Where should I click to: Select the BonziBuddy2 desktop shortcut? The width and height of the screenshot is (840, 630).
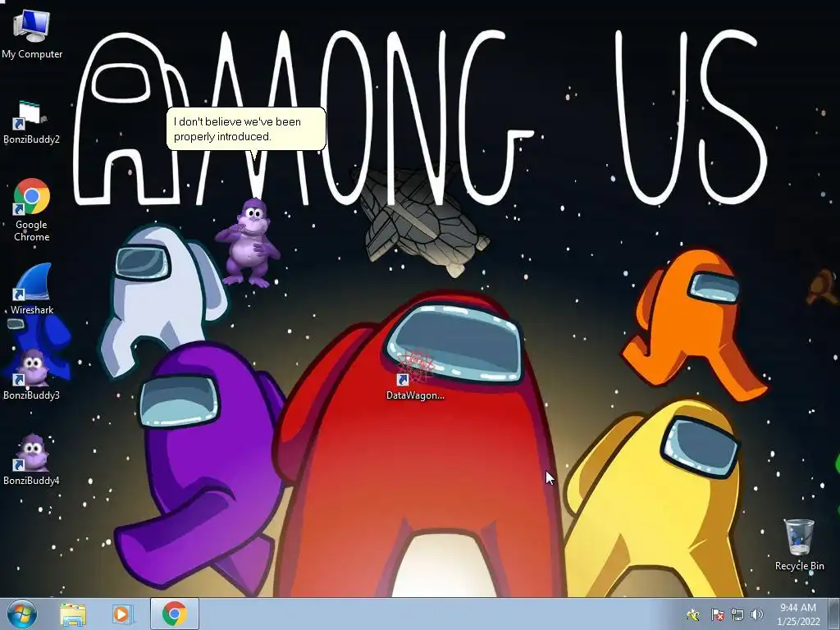click(x=32, y=123)
